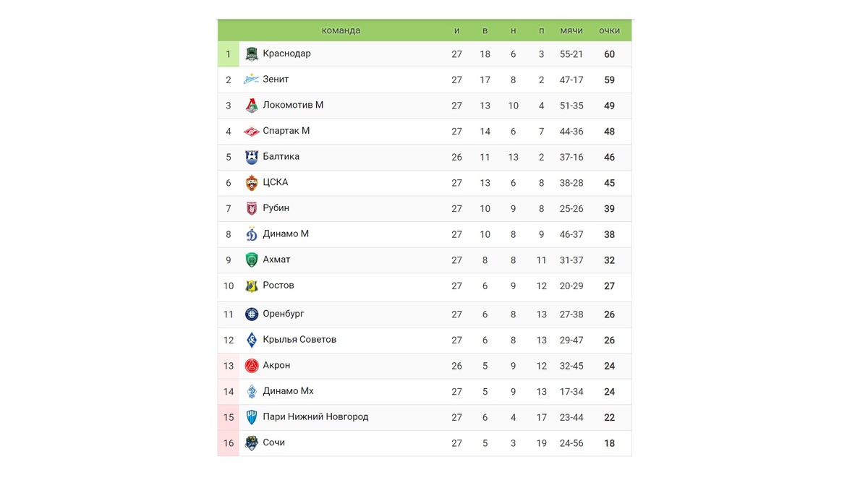Click the Сочи club crest
The width and height of the screenshot is (868, 488).
(251, 443)
